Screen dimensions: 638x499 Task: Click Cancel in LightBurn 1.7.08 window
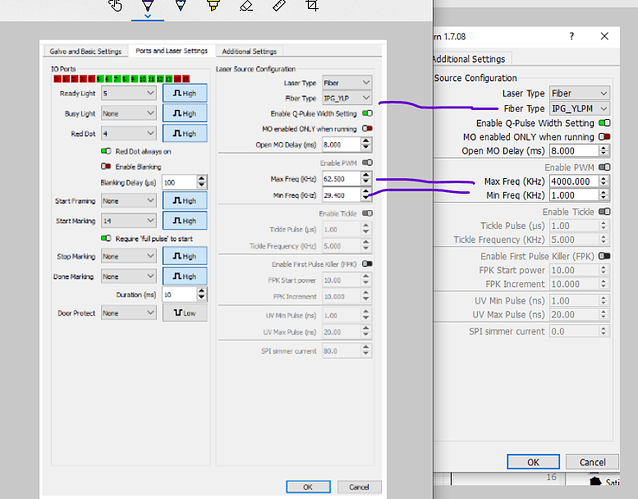tap(592, 462)
